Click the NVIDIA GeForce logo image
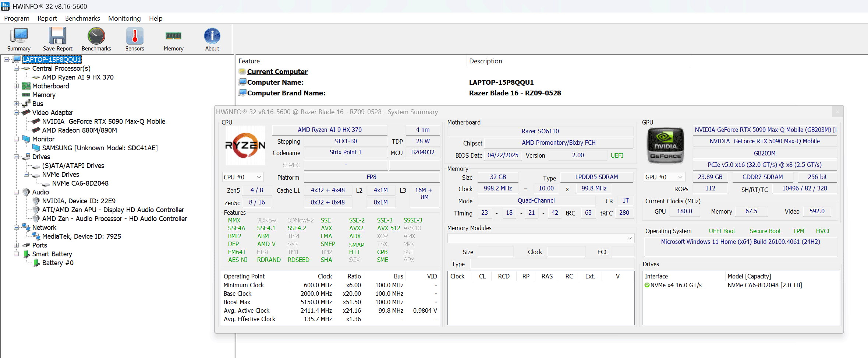868x358 pixels. pyautogui.click(x=666, y=145)
